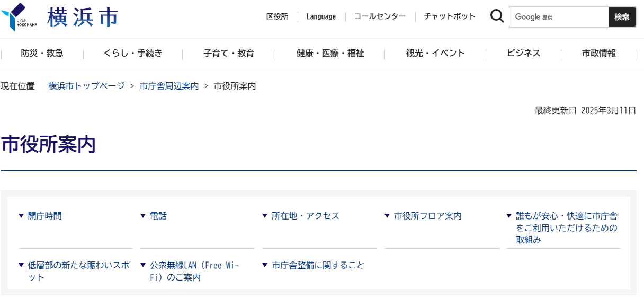The height and width of the screenshot is (306, 644).
Task: Click the magnifying glass search icon
Action: [497, 16]
